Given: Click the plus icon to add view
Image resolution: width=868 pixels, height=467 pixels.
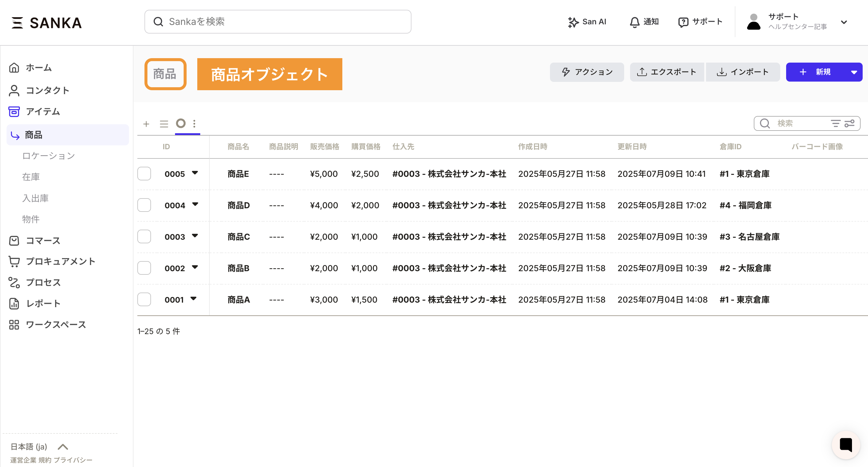Looking at the screenshot, I should click(x=146, y=124).
